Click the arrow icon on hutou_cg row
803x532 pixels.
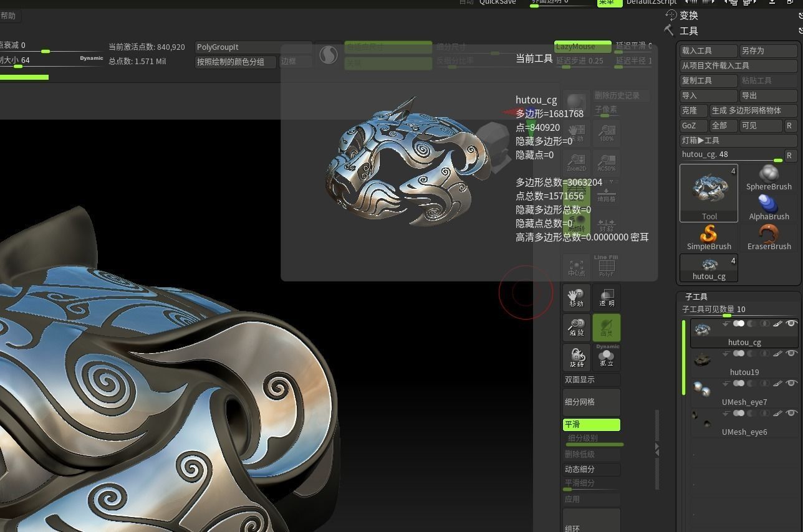726,323
